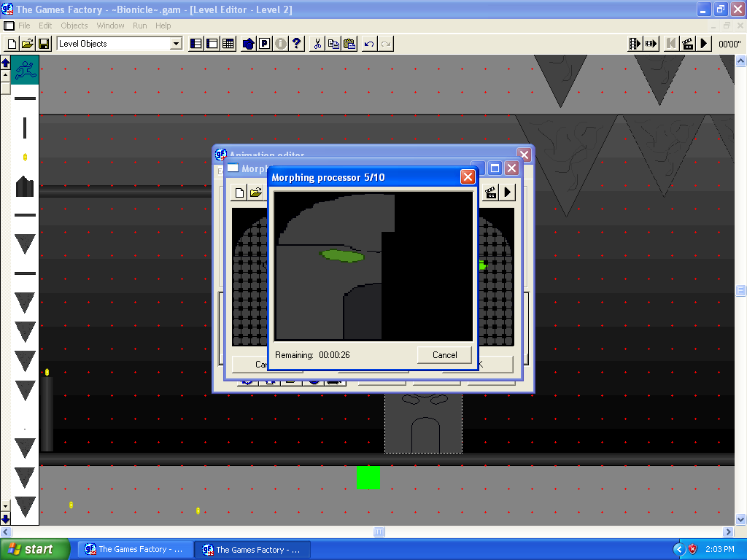The width and height of the screenshot is (747, 560).
Task: Paste from the clipboard
Action: point(349,44)
